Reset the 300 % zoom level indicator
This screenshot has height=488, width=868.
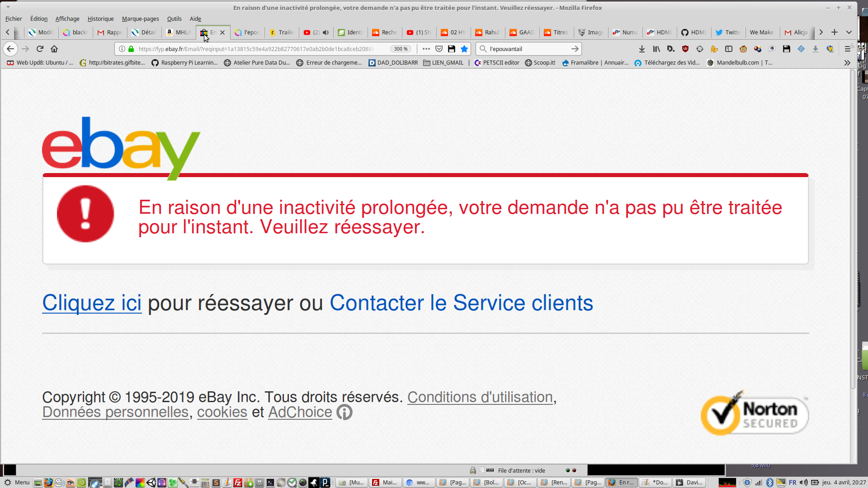pyautogui.click(x=401, y=49)
